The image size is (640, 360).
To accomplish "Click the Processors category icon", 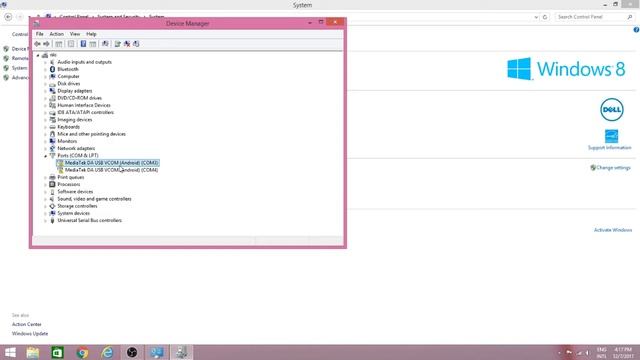I will tap(52, 184).
